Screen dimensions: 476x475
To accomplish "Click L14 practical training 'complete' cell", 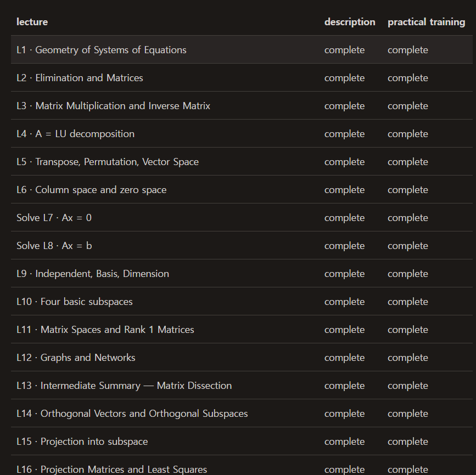I will [408, 413].
